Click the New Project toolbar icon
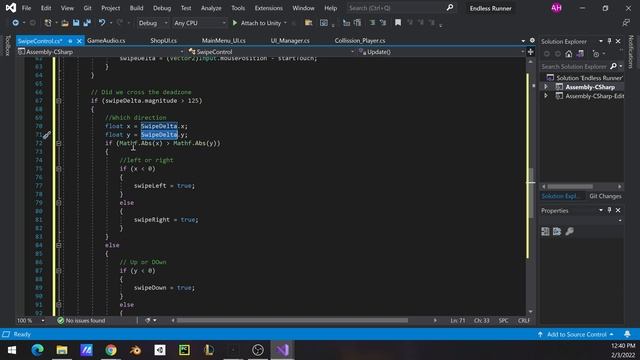 tap(48, 23)
